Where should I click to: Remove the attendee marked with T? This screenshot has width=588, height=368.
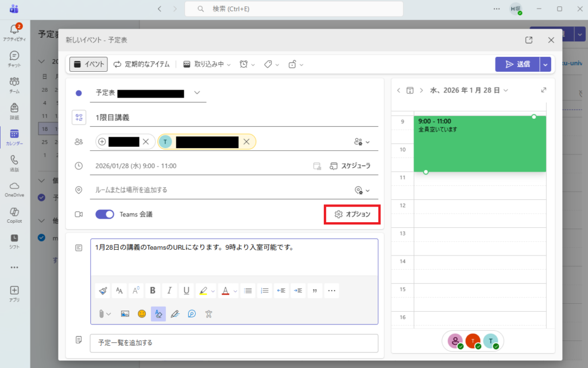pyautogui.click(x=246, y=142)
